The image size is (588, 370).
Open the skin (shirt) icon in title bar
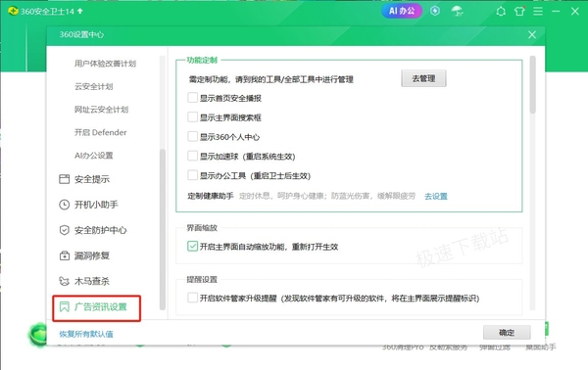pos(519,11)
